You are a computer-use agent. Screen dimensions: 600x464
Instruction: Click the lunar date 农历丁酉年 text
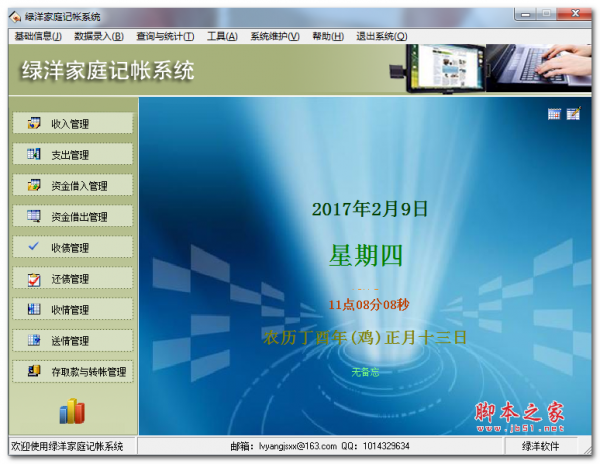point(365,338)
